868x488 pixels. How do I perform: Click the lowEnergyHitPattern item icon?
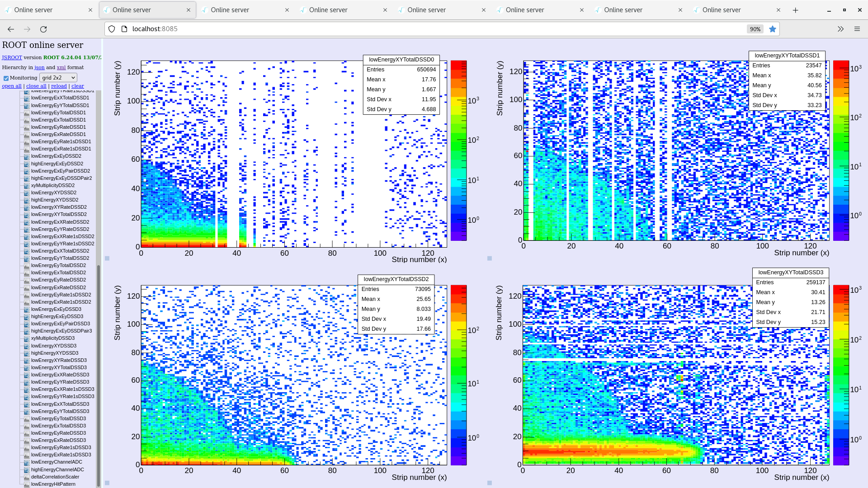click(x=27, y=484)
